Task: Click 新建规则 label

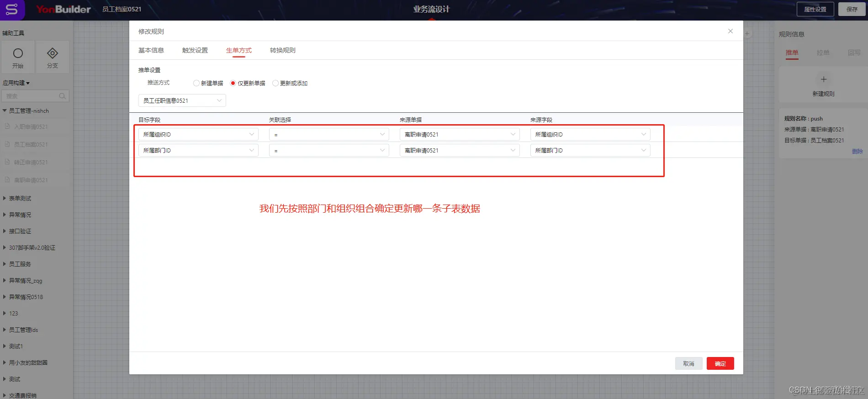Action: tap(823, 94)
